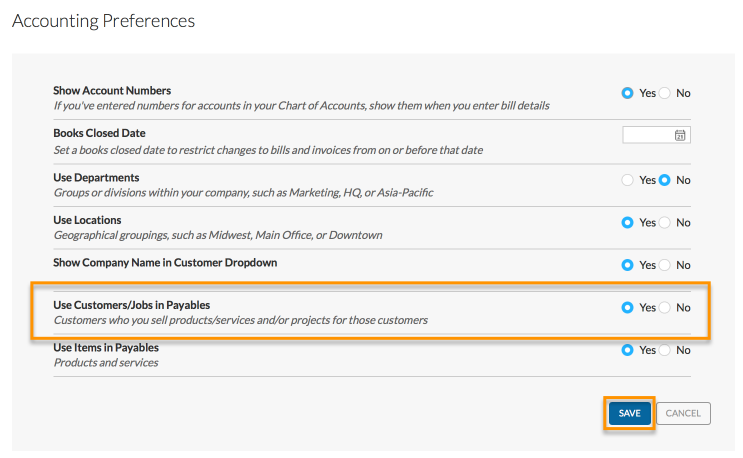This screenshot has width=743, height=458.
Task: Open the Books Closed Date calendar picker
Action: pyautogui.click(x=680, y=135)
